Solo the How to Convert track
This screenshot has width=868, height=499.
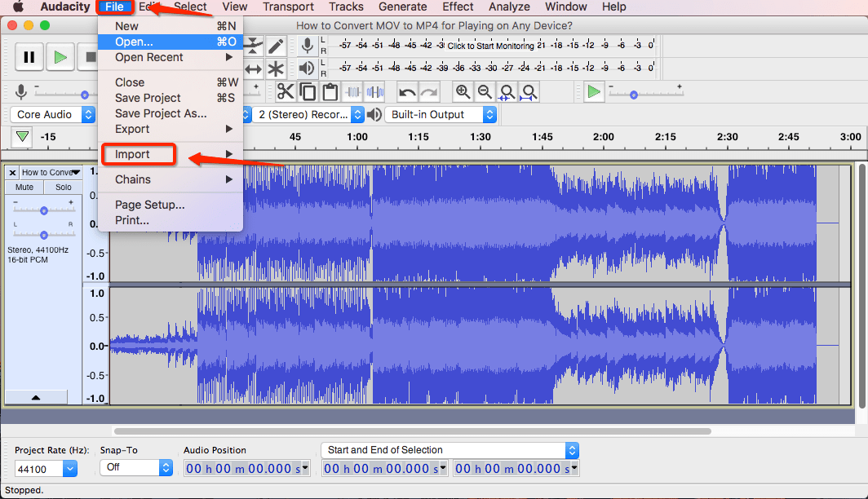coord(63,187)
